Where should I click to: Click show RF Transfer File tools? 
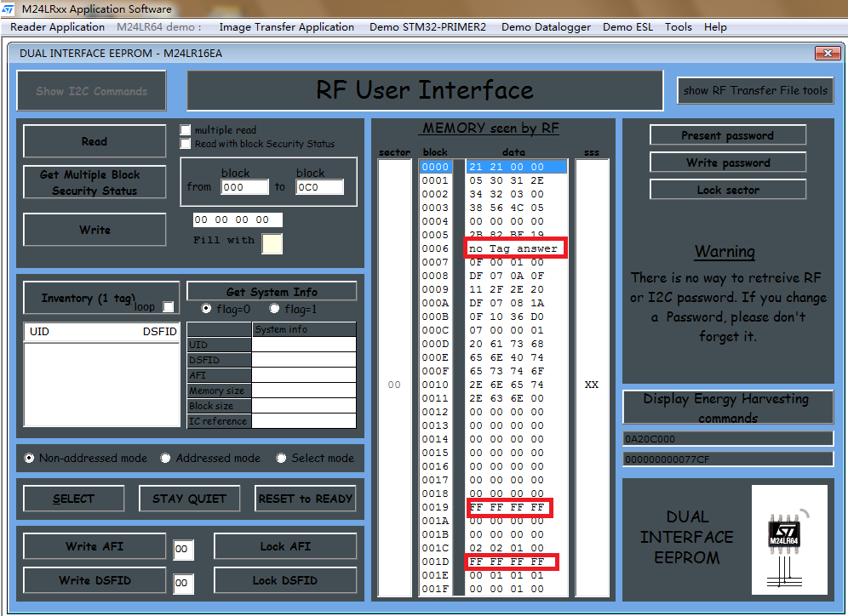[755, 90]
